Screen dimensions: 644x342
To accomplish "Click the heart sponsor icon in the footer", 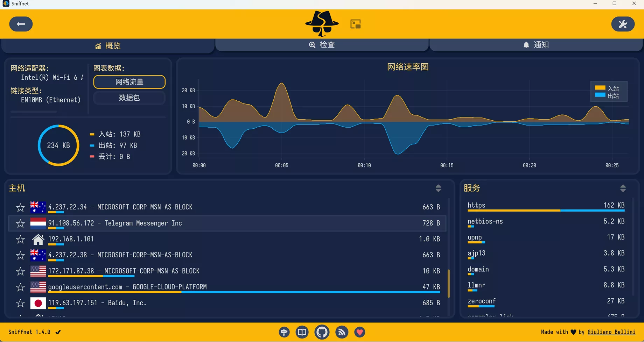I will click(x=359, y=332).
